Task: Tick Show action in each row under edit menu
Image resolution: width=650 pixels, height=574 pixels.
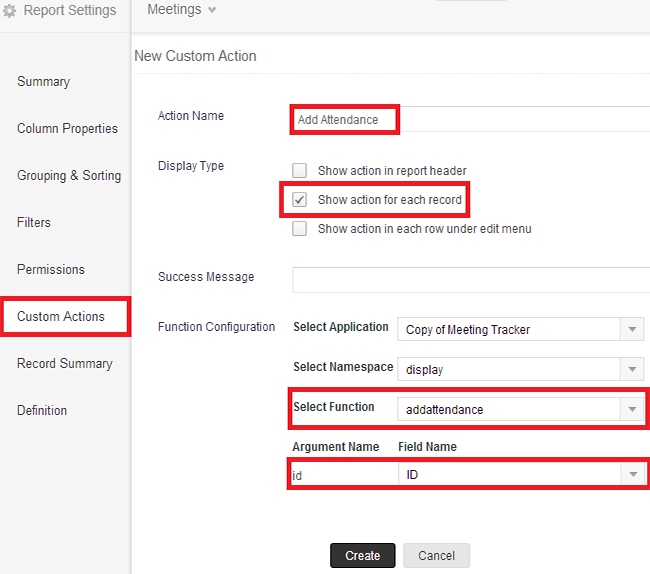Action: coord(300,229)
